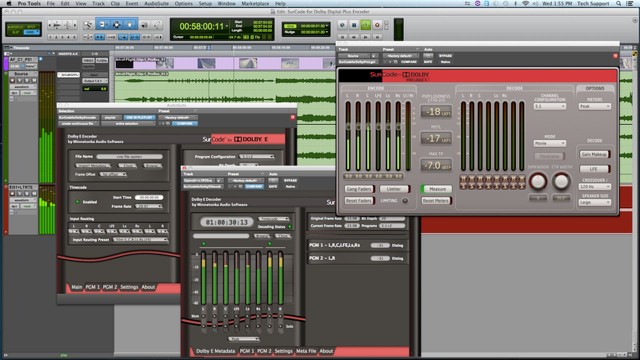
Task: Open the Track menu in the menu bar
Action: click(x=98, y=3)
